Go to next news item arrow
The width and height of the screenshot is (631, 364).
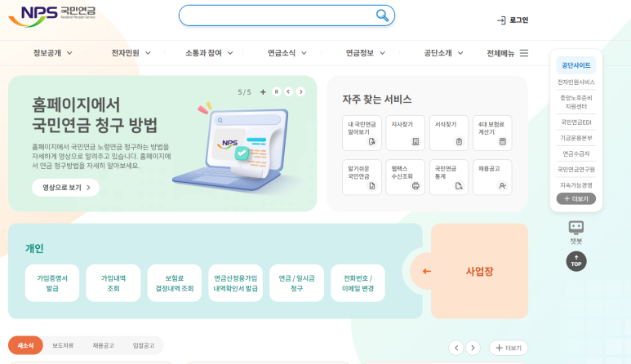[x=473, y=348]
